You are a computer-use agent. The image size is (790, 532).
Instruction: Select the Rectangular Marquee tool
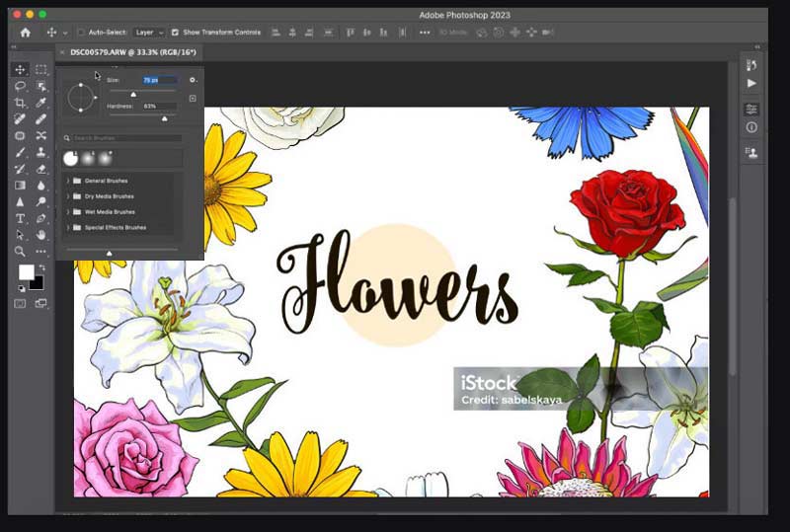coord(40,69)
